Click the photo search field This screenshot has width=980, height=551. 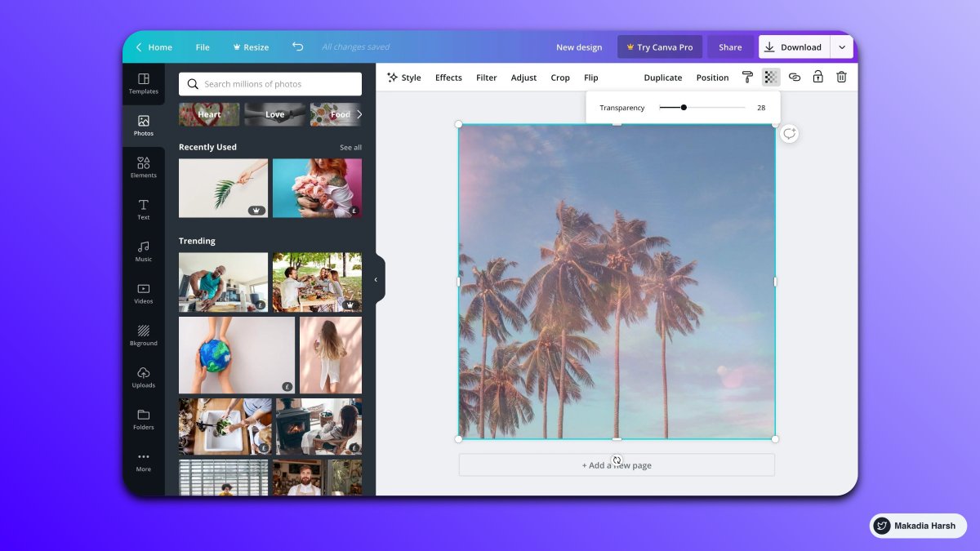click(x=270, y=84)
